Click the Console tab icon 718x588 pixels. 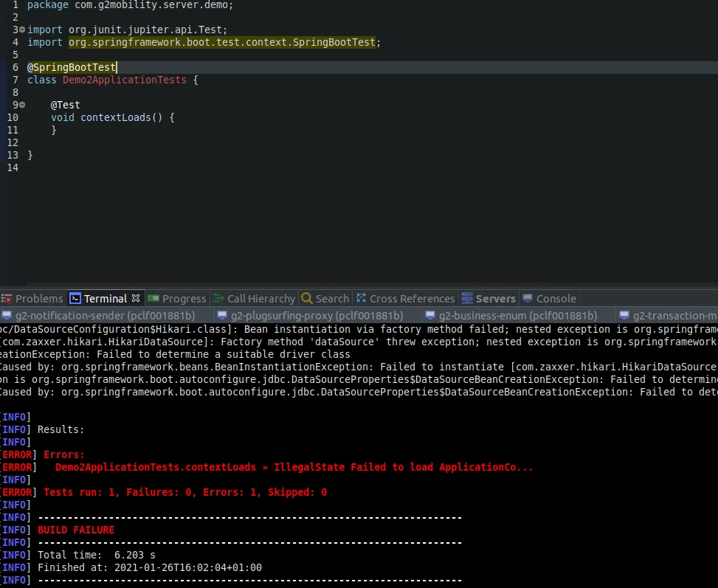tap(528, 298)
